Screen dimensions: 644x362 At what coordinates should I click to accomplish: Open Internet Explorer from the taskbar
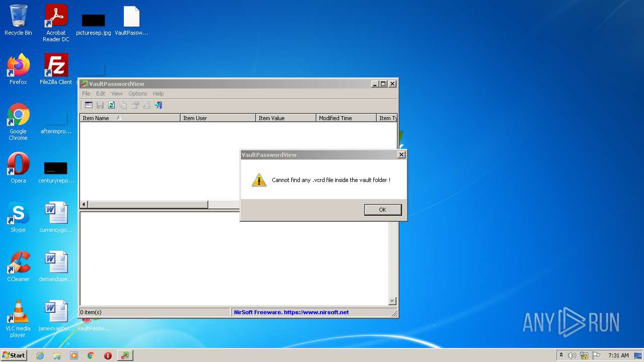[x=40, y=355]
